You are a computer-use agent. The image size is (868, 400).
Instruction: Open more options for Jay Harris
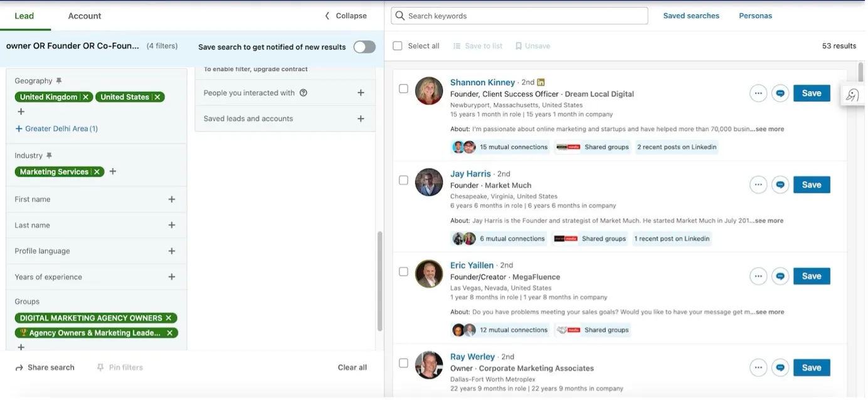[x=758, y=185]
